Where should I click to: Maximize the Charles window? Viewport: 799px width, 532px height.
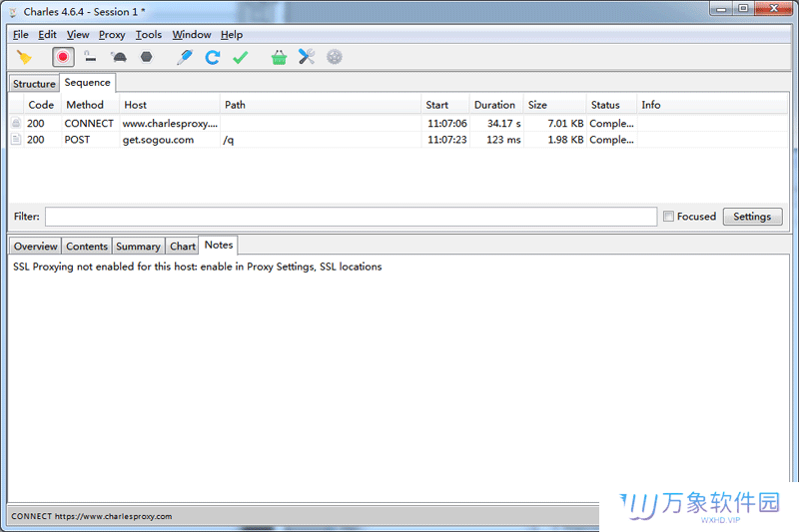pyautogui.click(x=743, y=9)
